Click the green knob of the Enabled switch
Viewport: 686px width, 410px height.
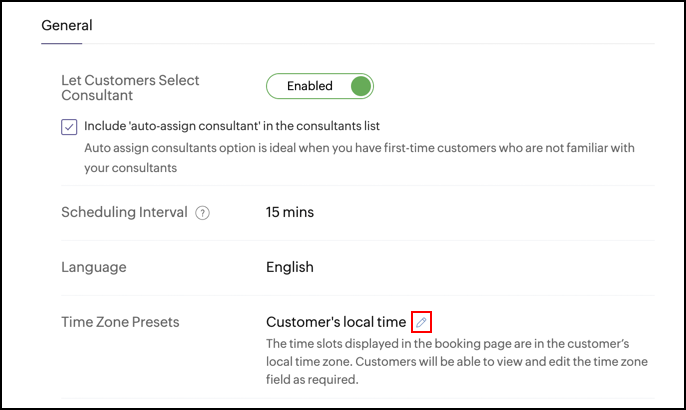click(360, 86)
